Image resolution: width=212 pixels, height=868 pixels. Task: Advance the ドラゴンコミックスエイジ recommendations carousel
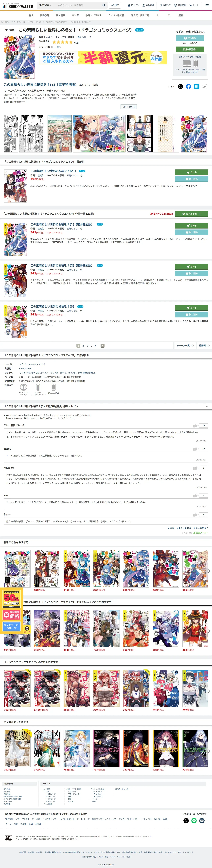click(209, 690)
